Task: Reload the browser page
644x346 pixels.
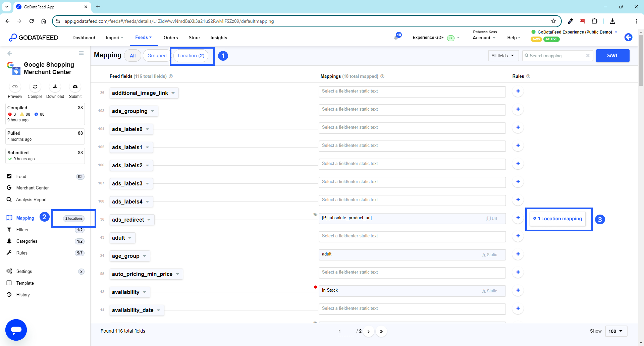Action: [x=32, y=21]
